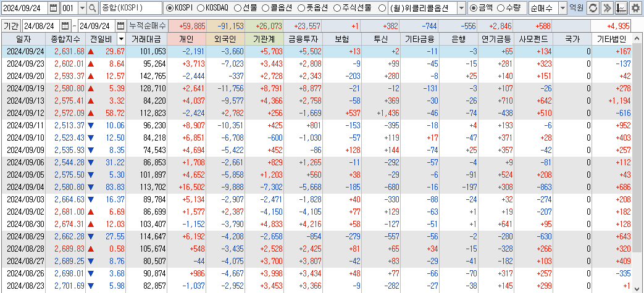644x293 pixels.
Task: Click the magnifier search icon beside 001
Action: (x=93, y=8)
